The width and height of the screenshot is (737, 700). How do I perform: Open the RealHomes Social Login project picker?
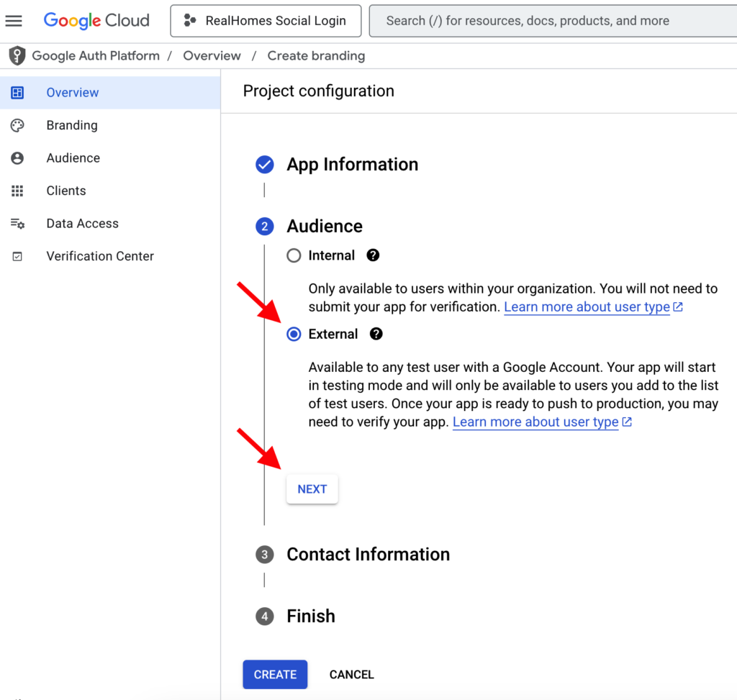[266, 21]
